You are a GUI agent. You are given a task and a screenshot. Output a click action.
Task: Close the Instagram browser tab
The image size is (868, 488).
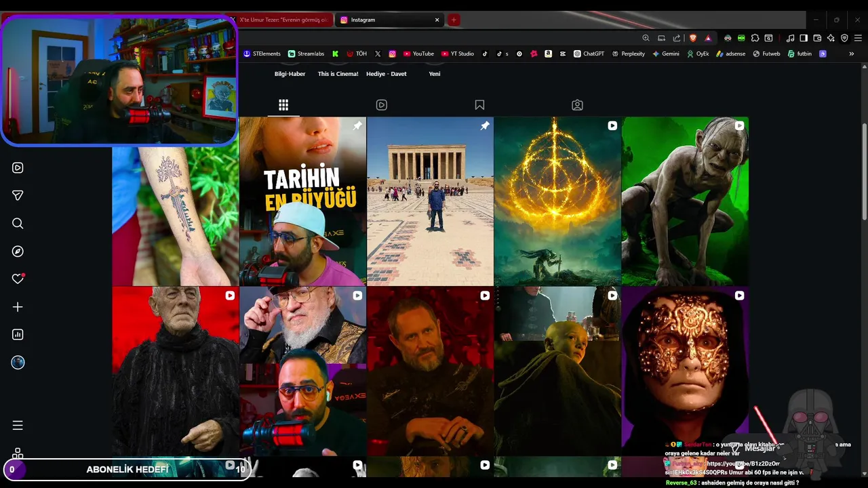tap(437, 20)
